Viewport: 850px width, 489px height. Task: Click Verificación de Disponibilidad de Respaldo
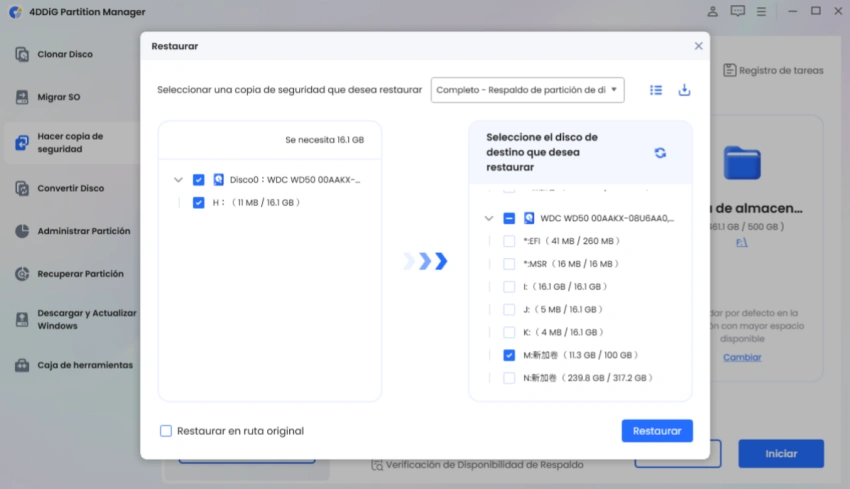485,465
